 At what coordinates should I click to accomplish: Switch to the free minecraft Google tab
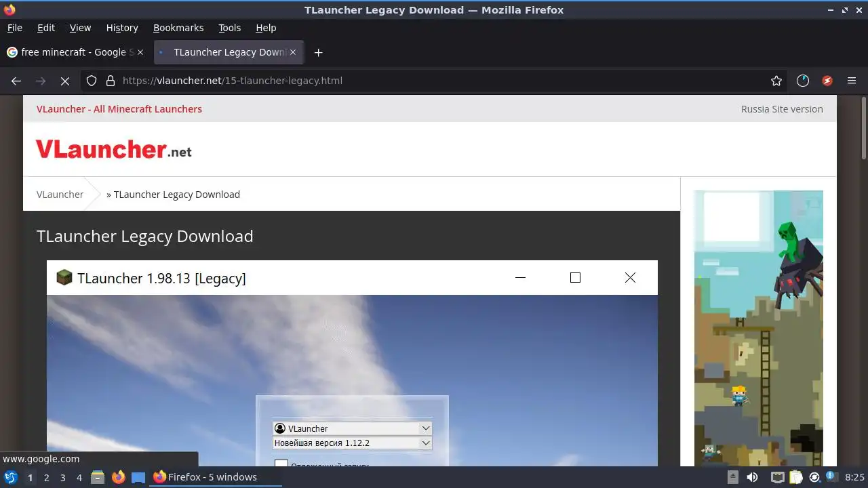[x=75, y=52]
